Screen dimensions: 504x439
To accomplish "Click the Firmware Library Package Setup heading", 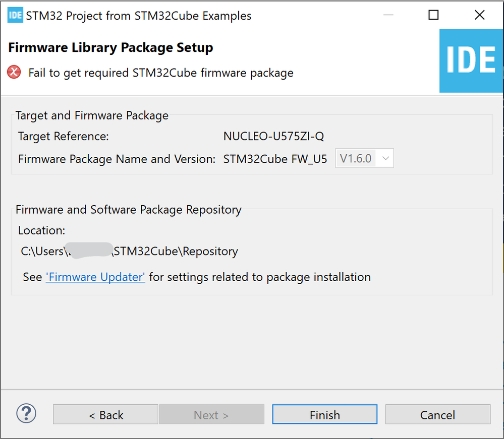I will (x=110, y=48).
